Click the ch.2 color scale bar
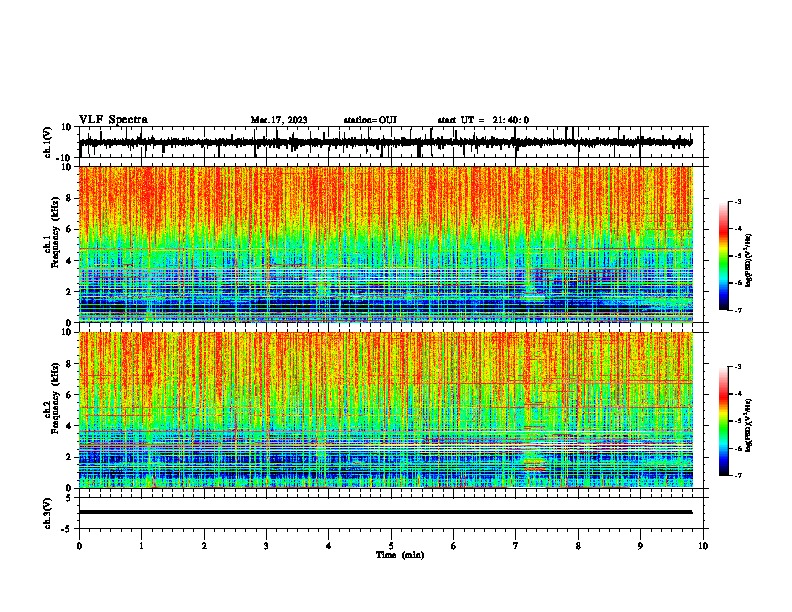The height and width of the screenshot is (612, 792). pyautogui.click(x=724, y=421)
